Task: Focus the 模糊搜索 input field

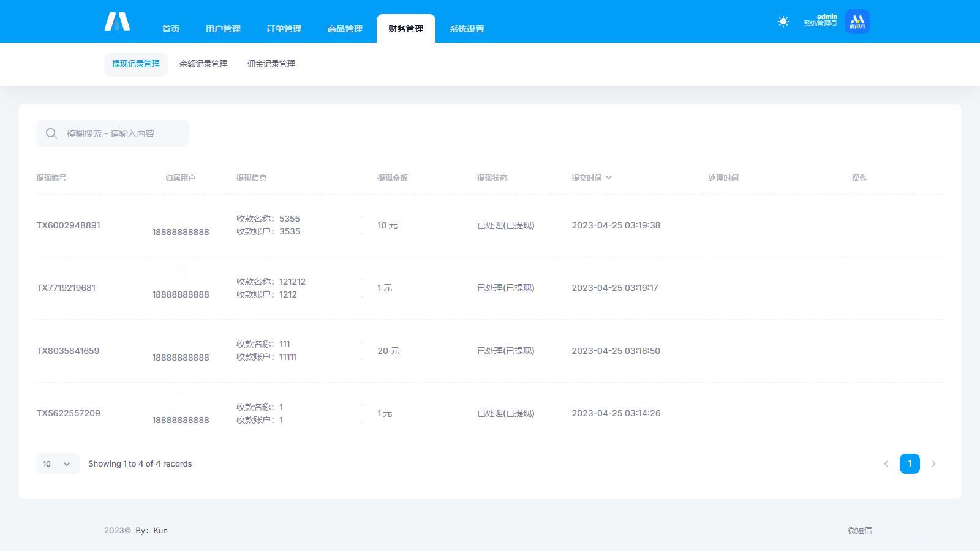Action: click(x=123, y=133)
